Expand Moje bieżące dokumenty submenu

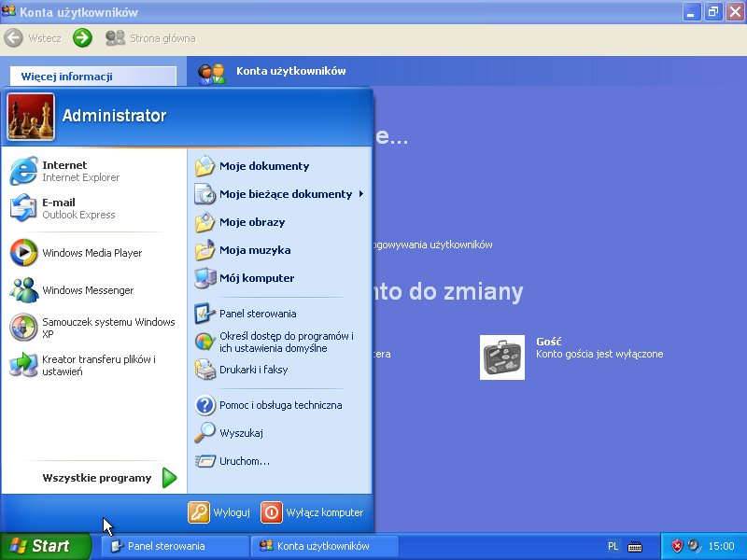click(285, 194)
